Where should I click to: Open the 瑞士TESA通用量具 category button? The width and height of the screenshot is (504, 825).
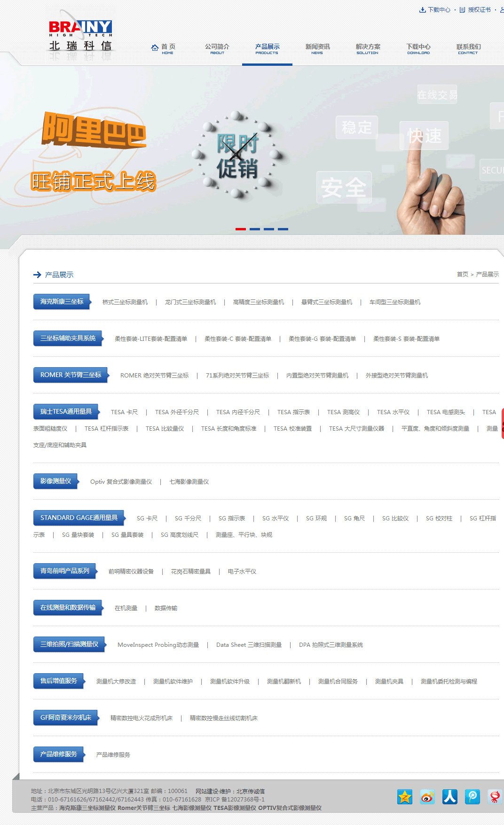[66, 412]
